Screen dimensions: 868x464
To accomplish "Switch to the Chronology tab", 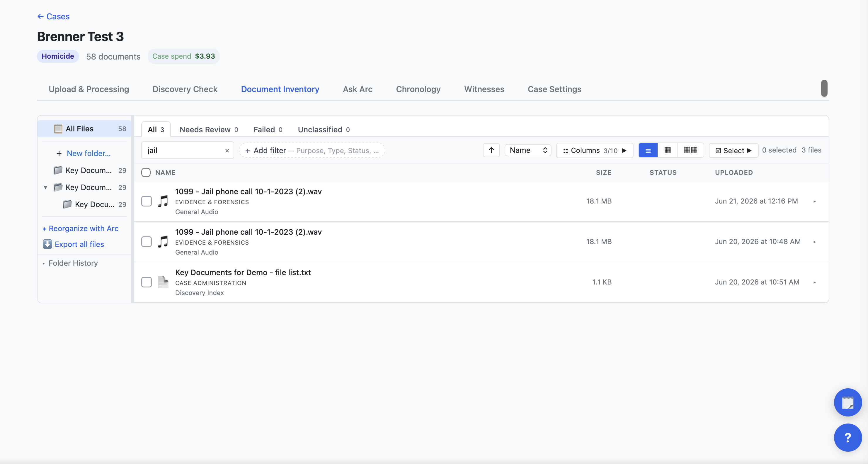I will coord(418,89).
